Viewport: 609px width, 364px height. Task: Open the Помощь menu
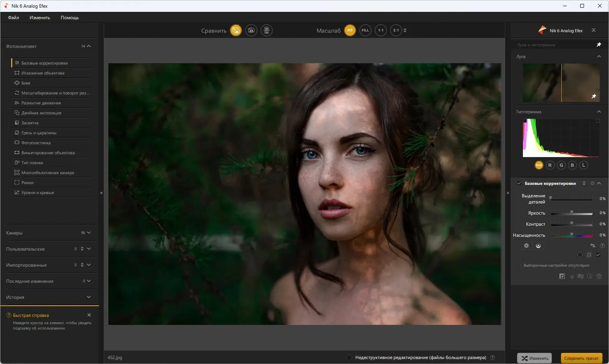click(x=70, y=18)
